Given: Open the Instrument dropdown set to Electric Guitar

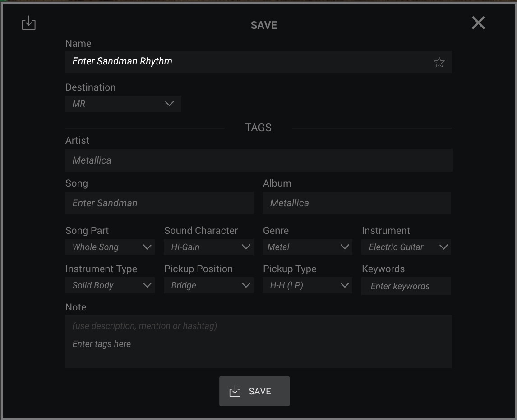Looking at the screenshot, I should 406,247.
